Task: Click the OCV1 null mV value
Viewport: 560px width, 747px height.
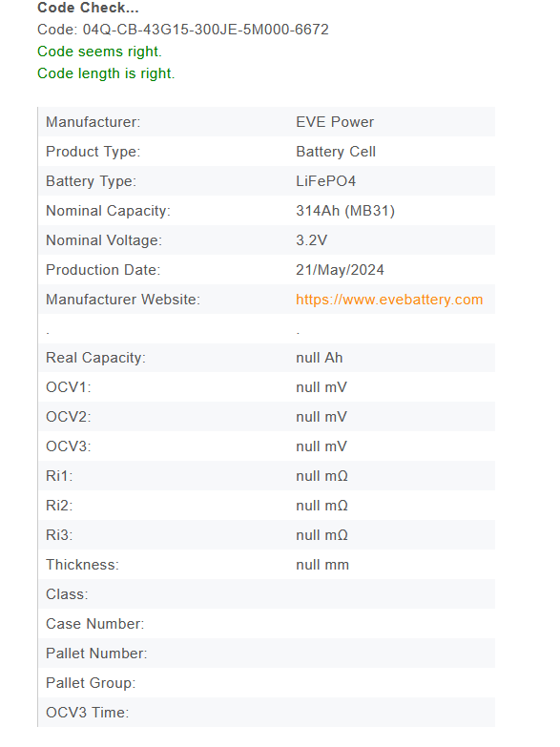Action: pyautogui.click(x=321, y=387)
